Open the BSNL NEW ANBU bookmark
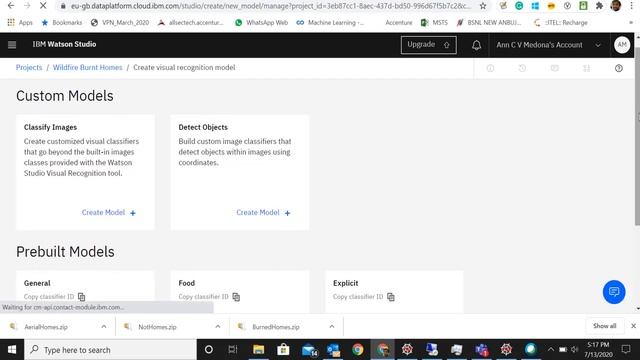Screen dimensions: 640x360 point(489,23)
